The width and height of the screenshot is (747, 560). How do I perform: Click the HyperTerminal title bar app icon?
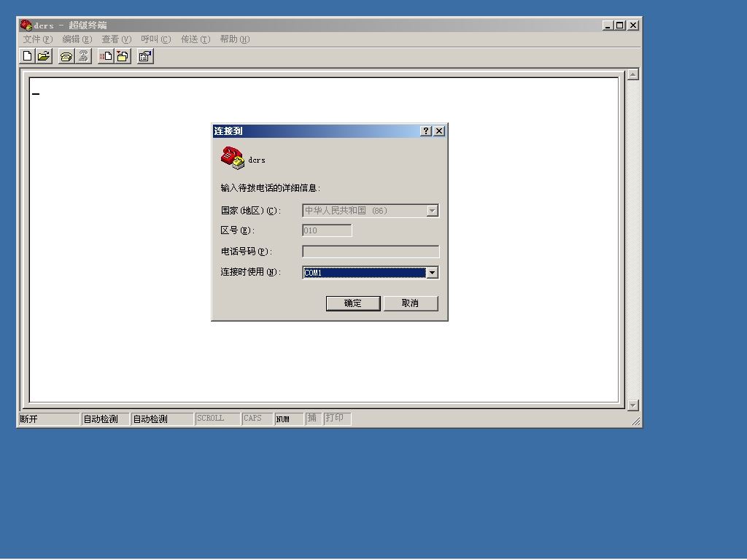(x=26, y=26)
